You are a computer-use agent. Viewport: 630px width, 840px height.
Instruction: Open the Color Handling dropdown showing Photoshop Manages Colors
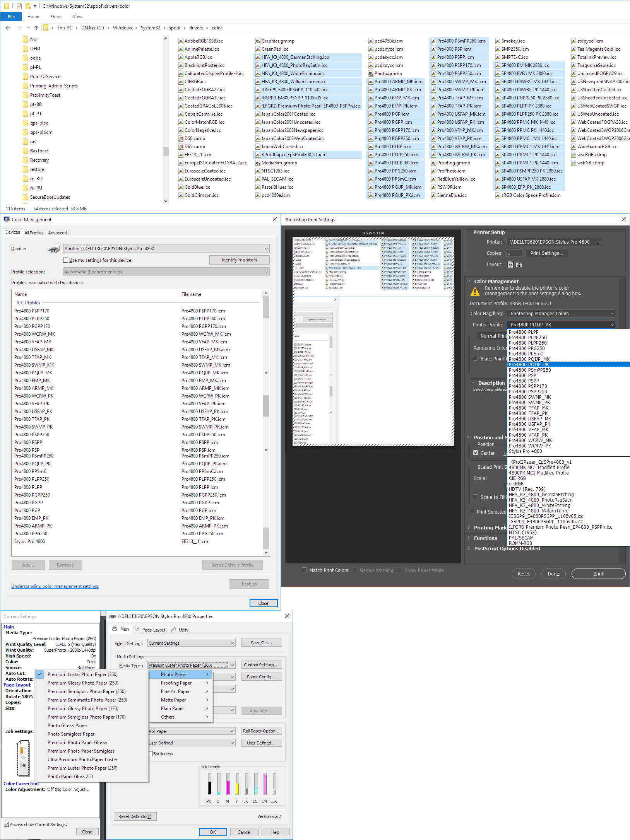[x=560, y=313]
